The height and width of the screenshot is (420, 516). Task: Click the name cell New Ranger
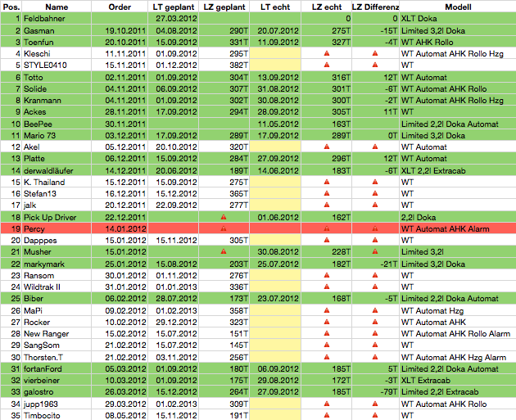point(57,333)
